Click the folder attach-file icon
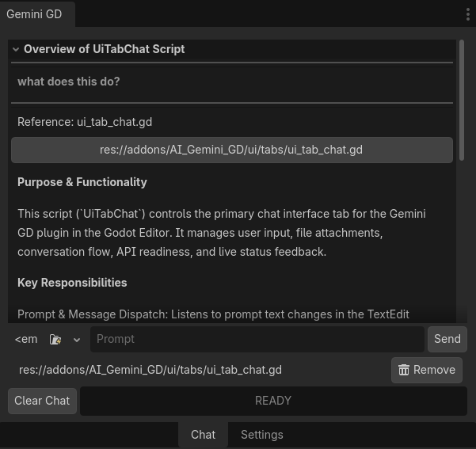The height and width of the screenshot is (449, 476). 55,340
